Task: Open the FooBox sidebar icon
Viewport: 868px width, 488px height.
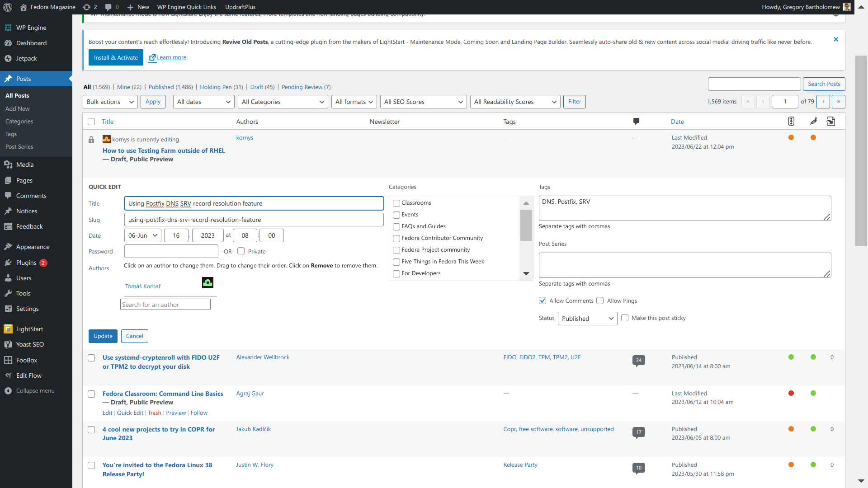Action: tap(8, 360)
